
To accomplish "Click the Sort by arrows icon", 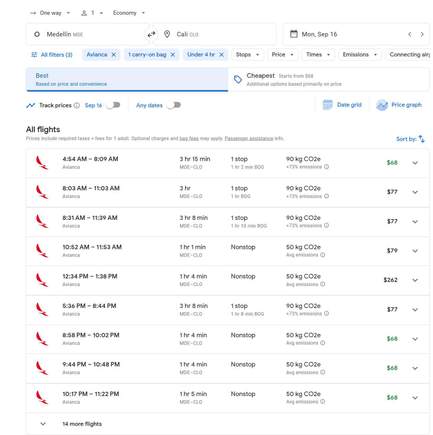I will coord(421,139).
